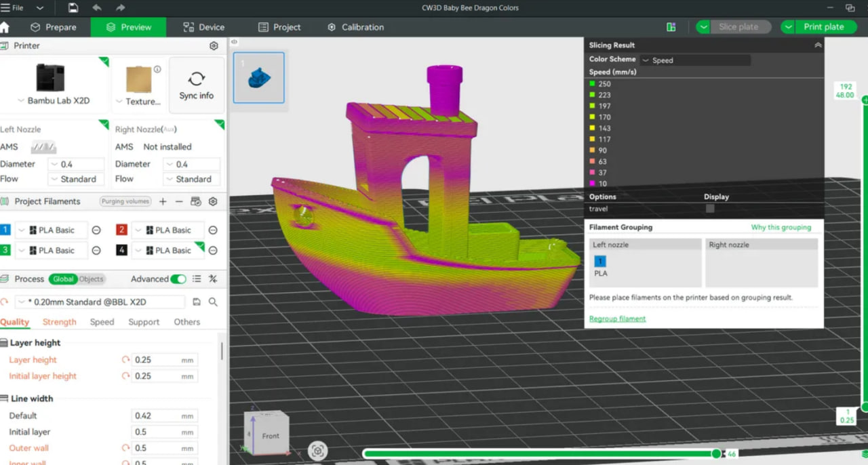The width and height of the screenshot is (868, 465).
Task: Open the Bambu Lab X2D printer dropdown
Action: tap(53, 101)
